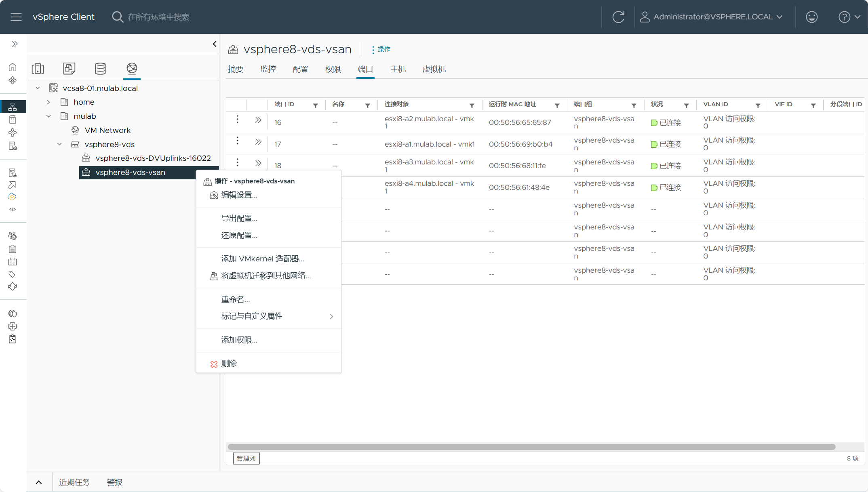Collapse the vcsa8-01.mulab.local tree node

[x=38, y=88]
